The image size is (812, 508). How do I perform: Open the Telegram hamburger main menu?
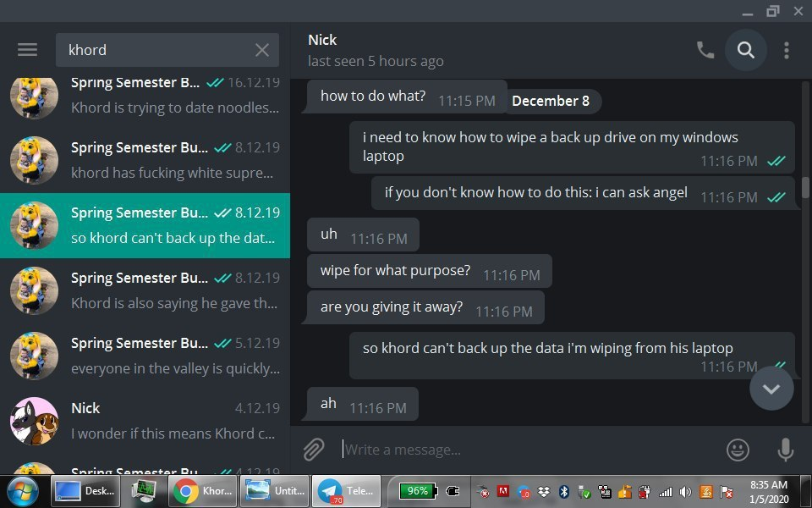[27, 50]
